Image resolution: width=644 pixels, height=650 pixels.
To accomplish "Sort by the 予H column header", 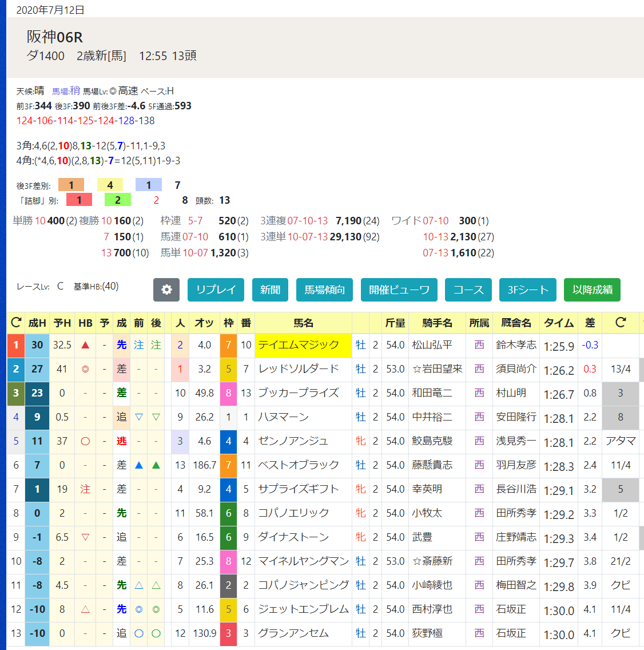I will [x=62, y=323].
